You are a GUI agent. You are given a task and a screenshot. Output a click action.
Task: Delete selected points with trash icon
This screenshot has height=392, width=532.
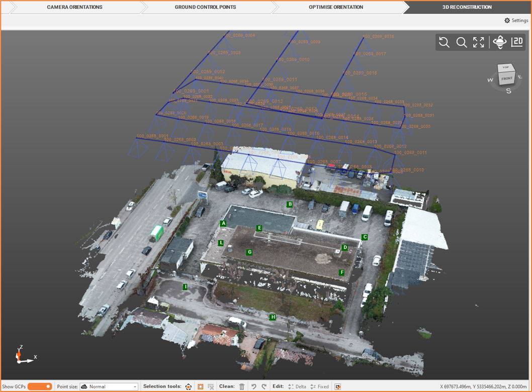point(242,386)
